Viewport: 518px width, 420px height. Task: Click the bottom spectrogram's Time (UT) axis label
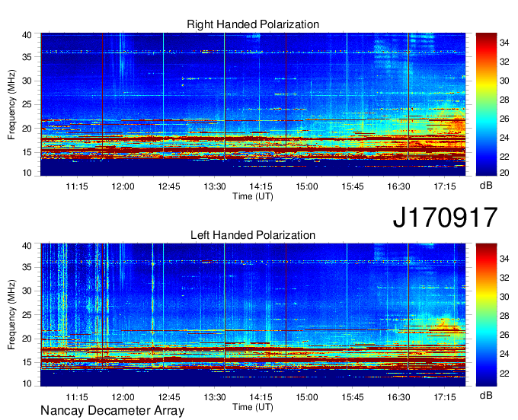point(253,407)
